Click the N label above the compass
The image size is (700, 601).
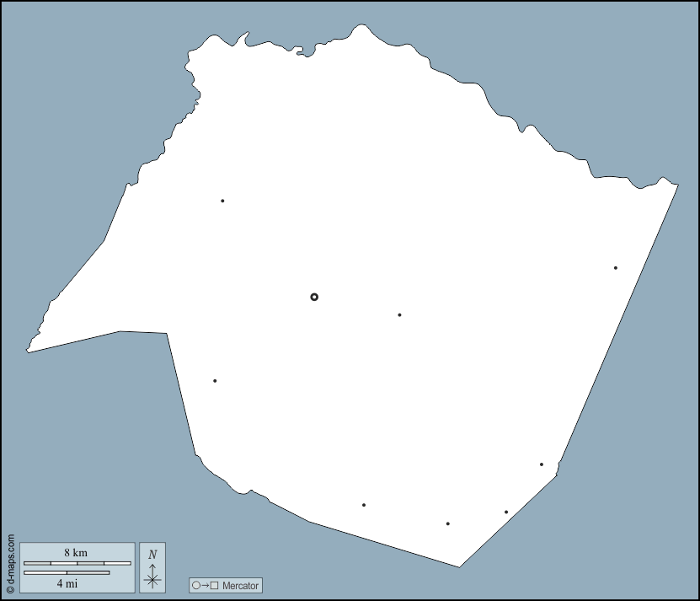[x=152, y=554]
